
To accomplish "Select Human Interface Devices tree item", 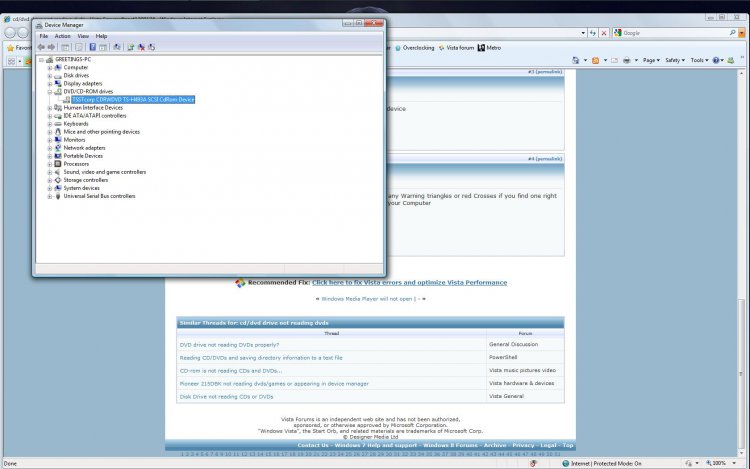I will point(93,108).
